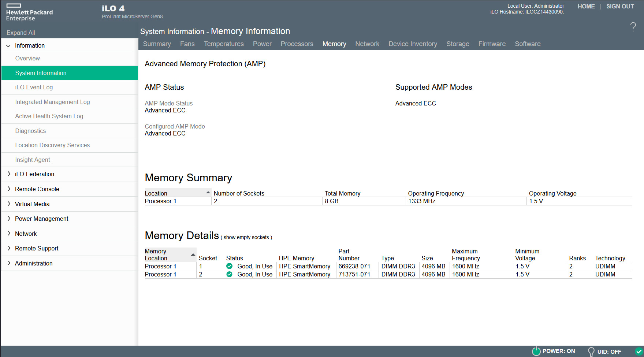
Task: Click the help question mark icon
Action: click(633, 27)
